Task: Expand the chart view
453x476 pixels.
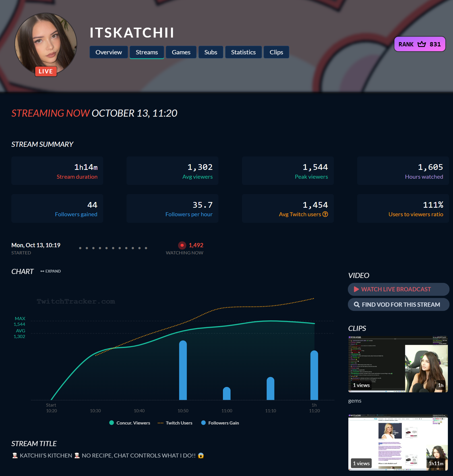Action: click(51, 271)
